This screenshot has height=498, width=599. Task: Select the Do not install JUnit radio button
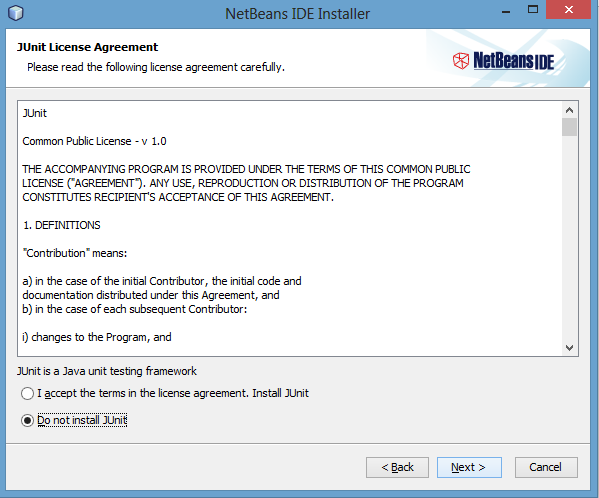pyautogui.click(x=28, y=420)
